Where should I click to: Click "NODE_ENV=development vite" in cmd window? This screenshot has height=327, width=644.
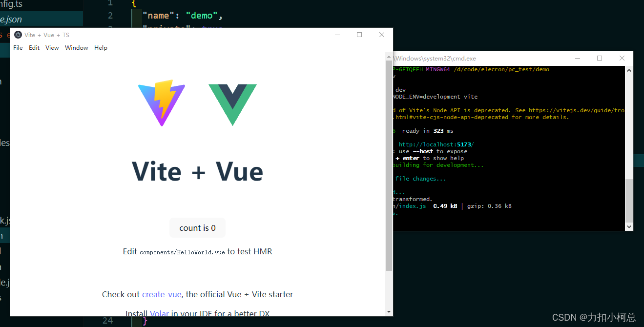point(435,97)
